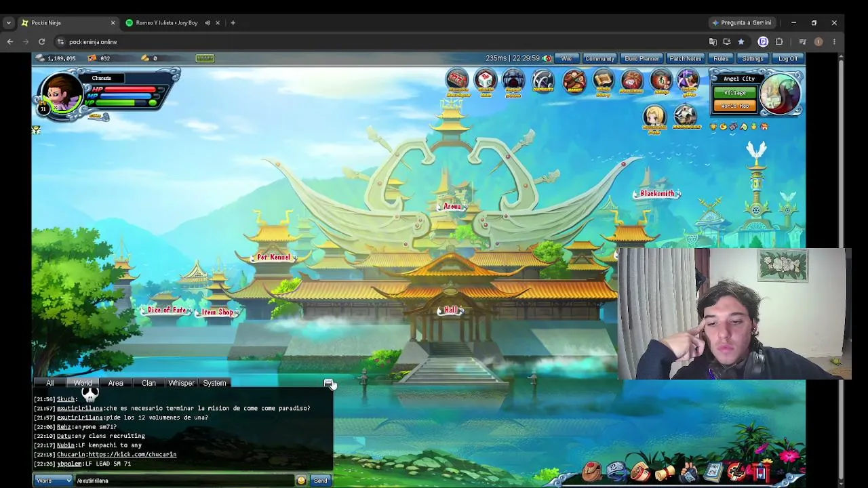Image resolution: width=868 pixels, height=488 pixels.
Task: Mute the Romeo Y Julieta tab audio
Action: point(208,22)
